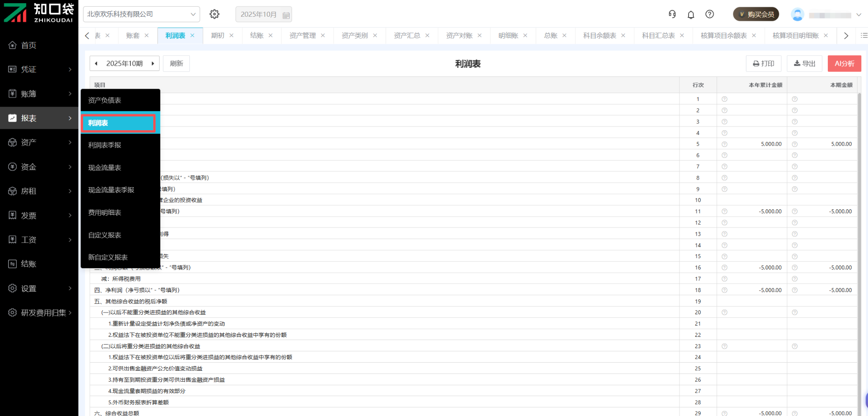The width and height of the screenshot is (868, 416).
Task: Click the calendar icon in the period field
Action: coord(286,15)
